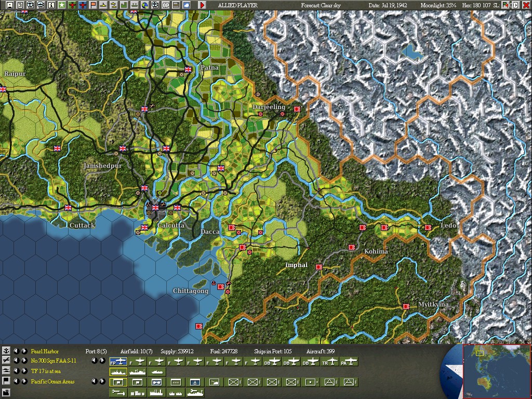Click the Japanese flag at Chittagong
The width and height of the screenshot is (532, 399).
(220, 287)
